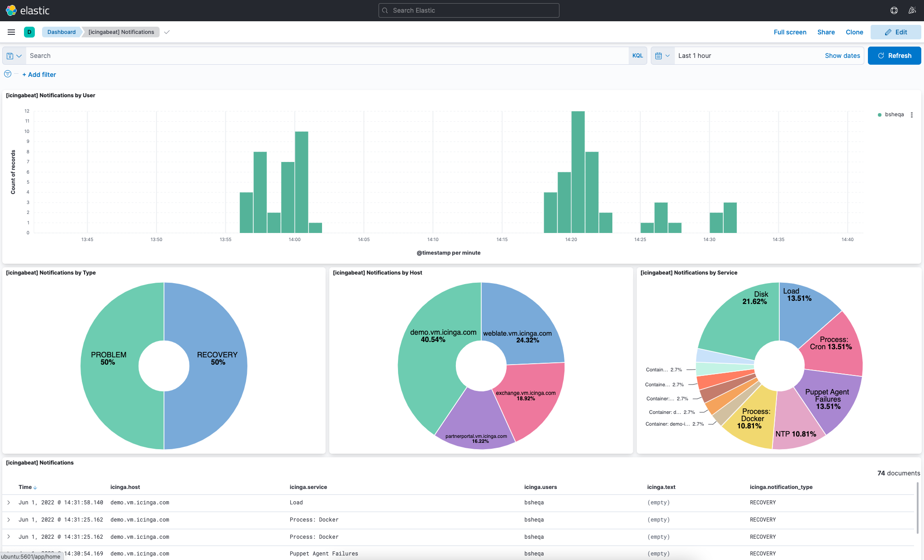Click the Dashboard breadcrumb
924x560 pixels.
[62, 32]
